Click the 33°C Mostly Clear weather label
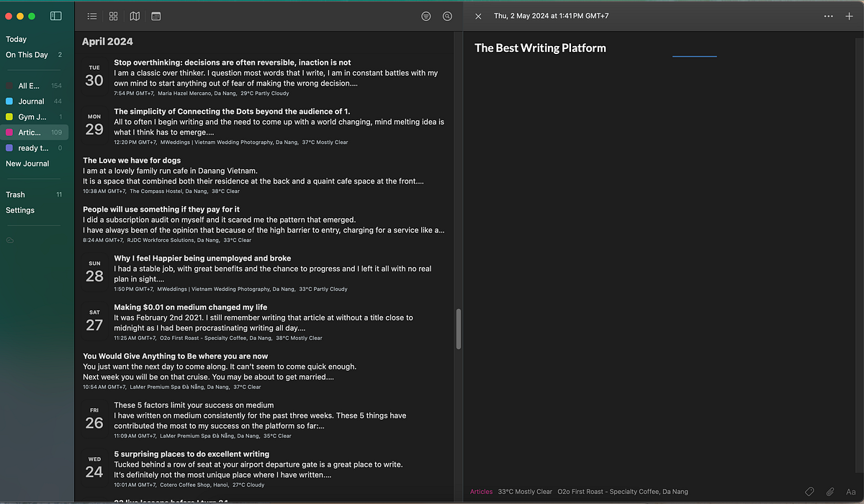 pos(525,492)
